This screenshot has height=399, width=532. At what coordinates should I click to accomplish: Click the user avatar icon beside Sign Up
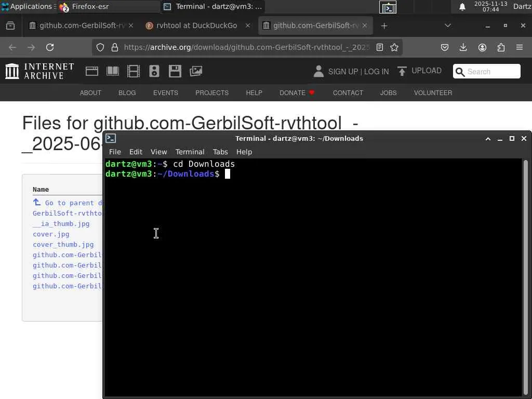point(318,71)
